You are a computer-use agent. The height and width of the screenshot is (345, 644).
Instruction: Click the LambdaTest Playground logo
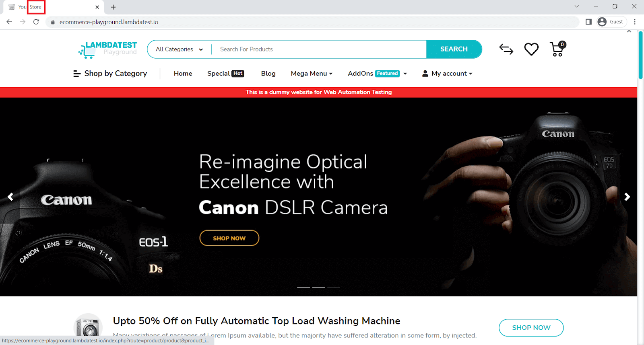click(108, 49)
